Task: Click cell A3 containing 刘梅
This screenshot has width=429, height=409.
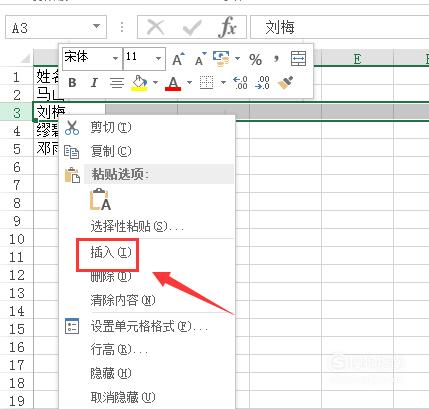Action: coord(69,113)
